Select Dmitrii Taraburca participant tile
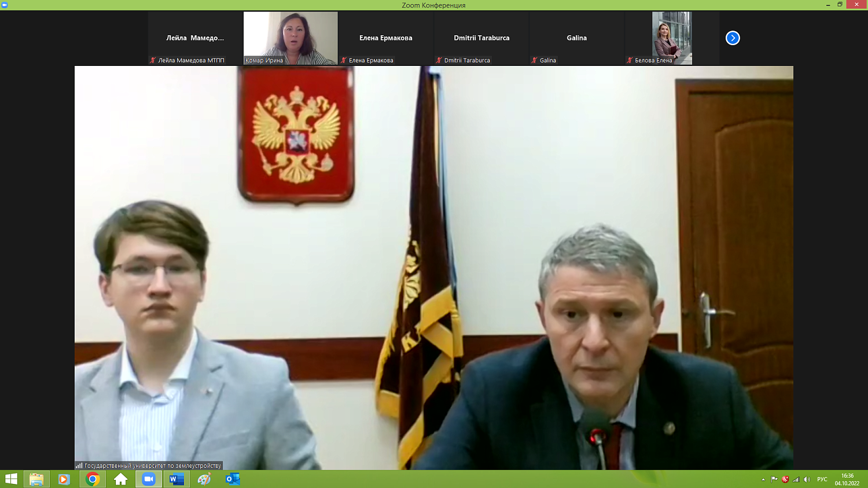The image size is (868, 488). click(x=481, y=38)
